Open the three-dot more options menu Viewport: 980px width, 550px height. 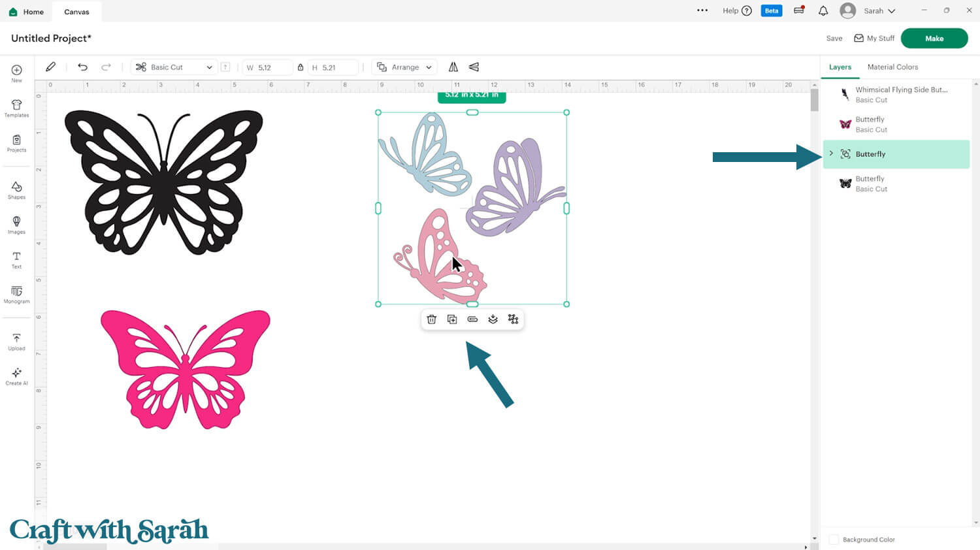coord(702,10)
